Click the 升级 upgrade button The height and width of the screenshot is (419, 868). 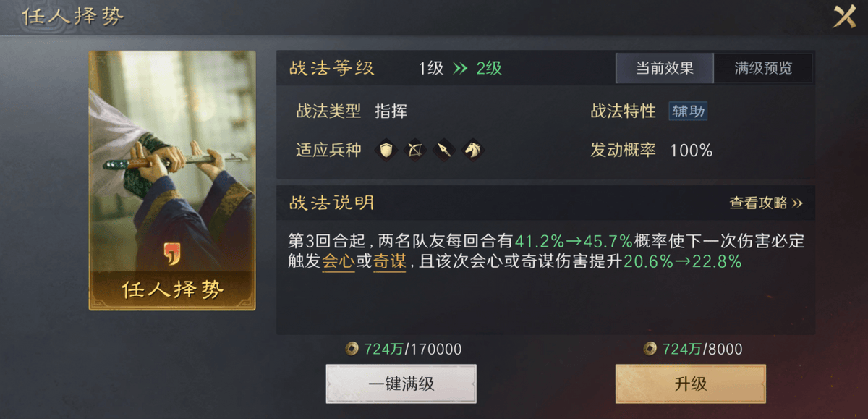coord(690,384)
